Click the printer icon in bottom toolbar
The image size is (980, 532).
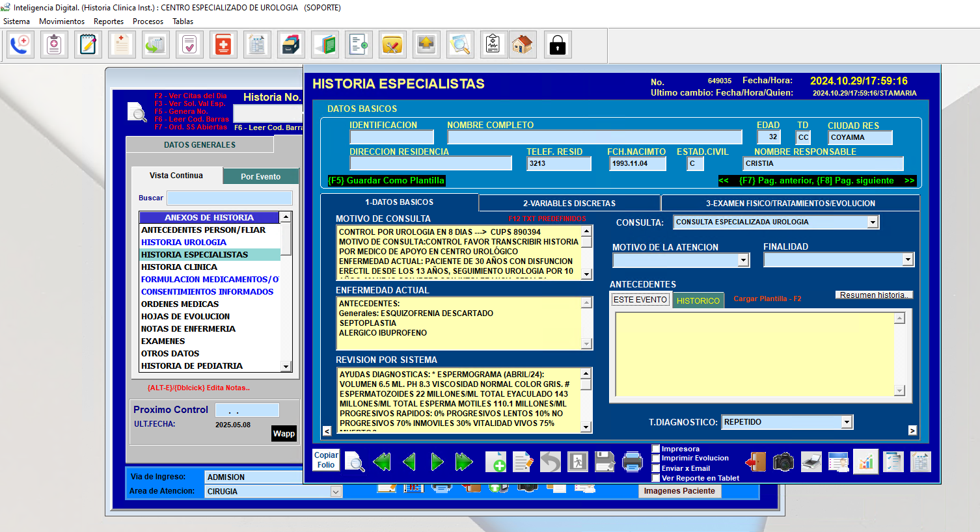632,462
